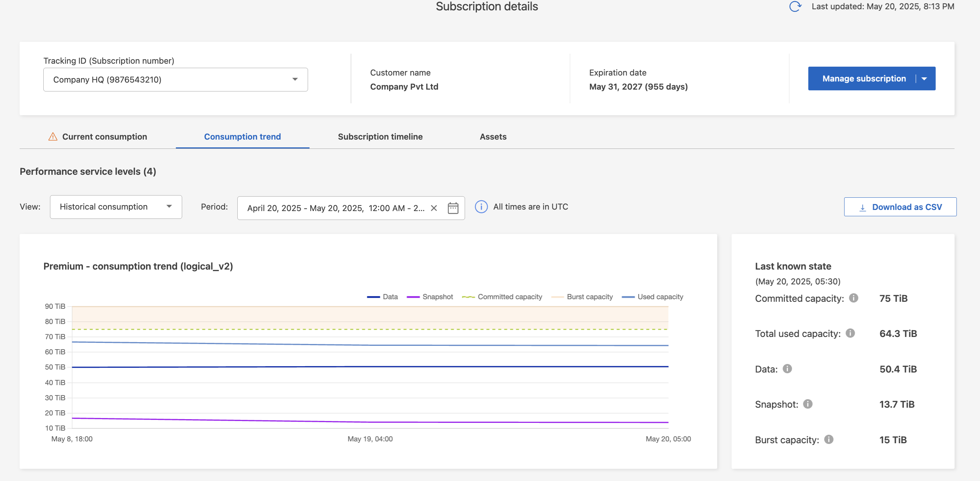The width and height of the screenshot is (980, 481).
Task: Expand the Manage subscription arrow menu
Action: pyautogui.click(x=924, y=79)
